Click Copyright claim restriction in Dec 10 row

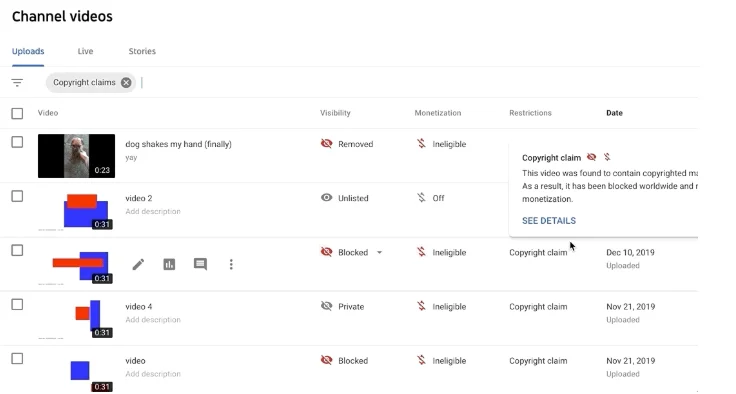coord(538,253)
